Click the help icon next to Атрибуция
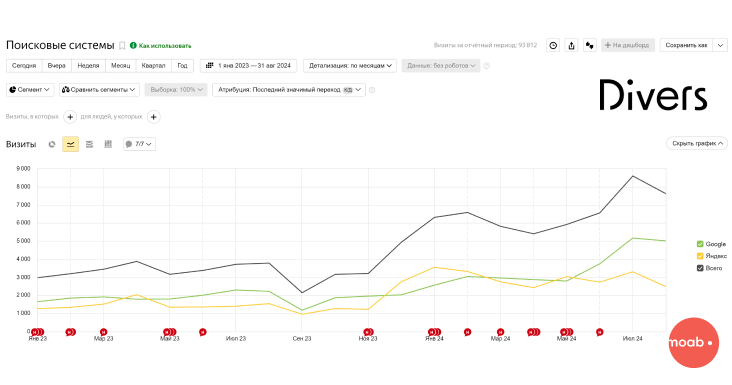Screen dimensions: 732x385 click(372, 90)
